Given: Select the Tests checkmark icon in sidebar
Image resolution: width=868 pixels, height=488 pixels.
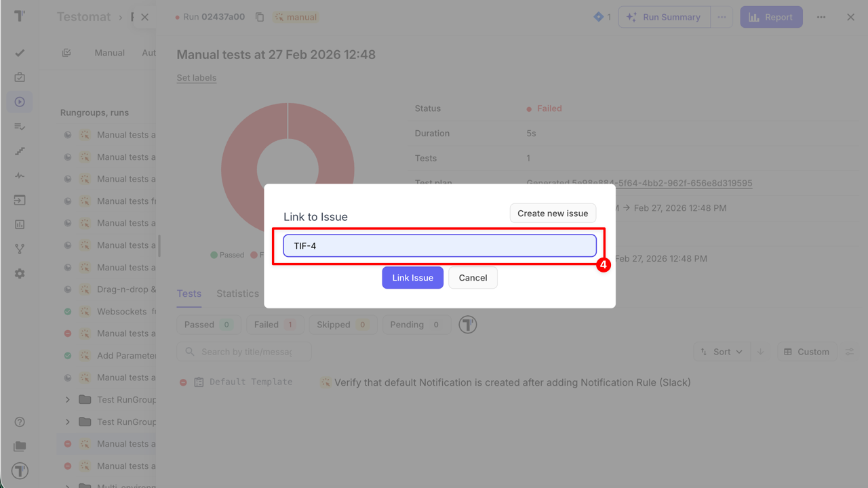Looking at the screenshot, I should (19, 53).
